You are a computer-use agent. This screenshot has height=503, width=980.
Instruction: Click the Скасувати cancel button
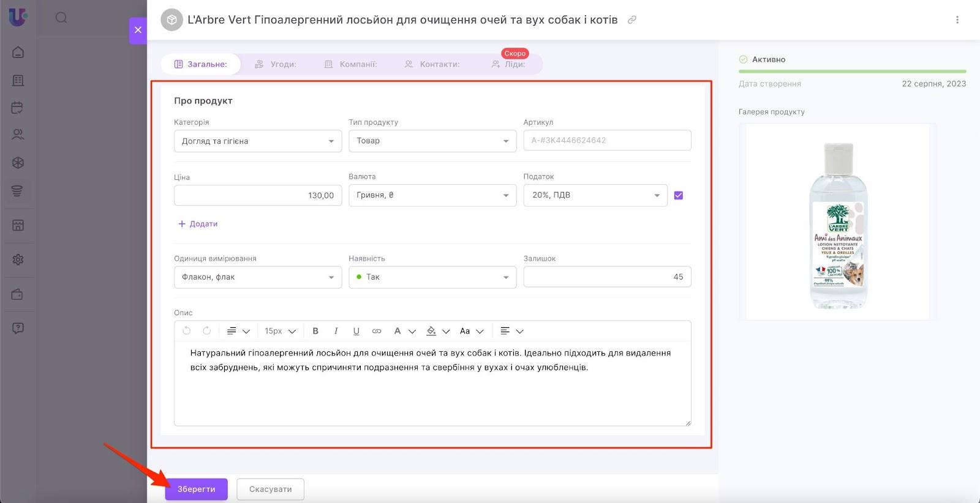coord(270,490)
